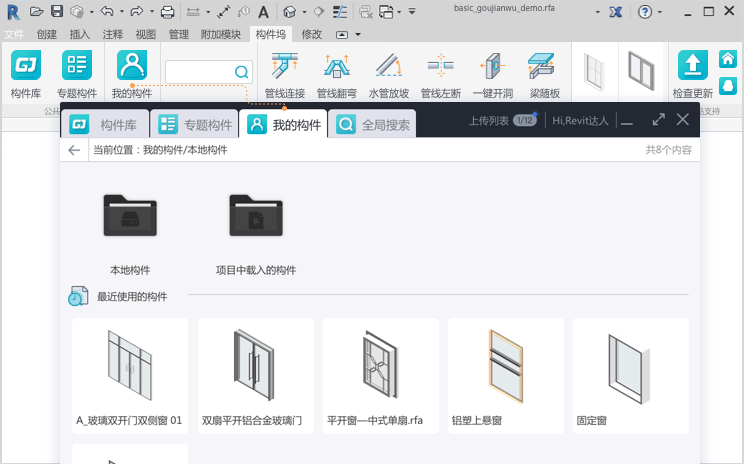Select the 水管放坡 tool
Screen dimensions: 744x464
point(389,75)
